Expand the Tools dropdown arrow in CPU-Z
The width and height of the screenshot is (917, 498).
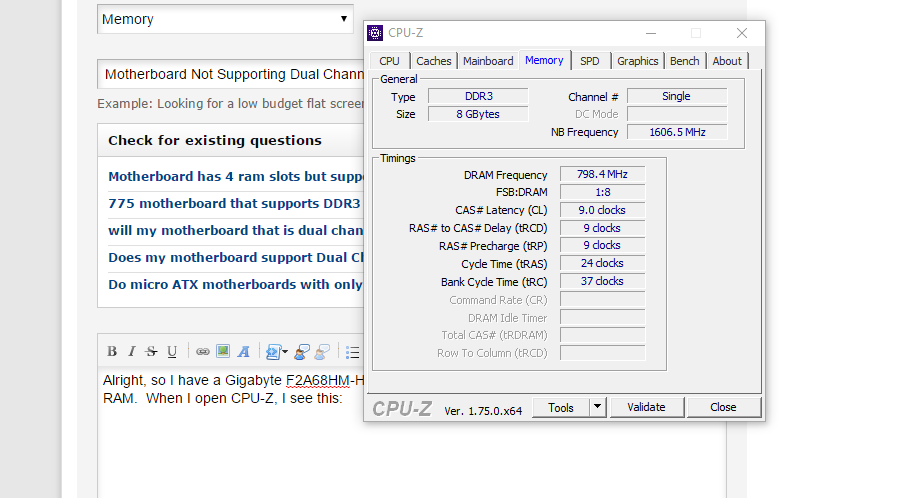click(597, 407)
